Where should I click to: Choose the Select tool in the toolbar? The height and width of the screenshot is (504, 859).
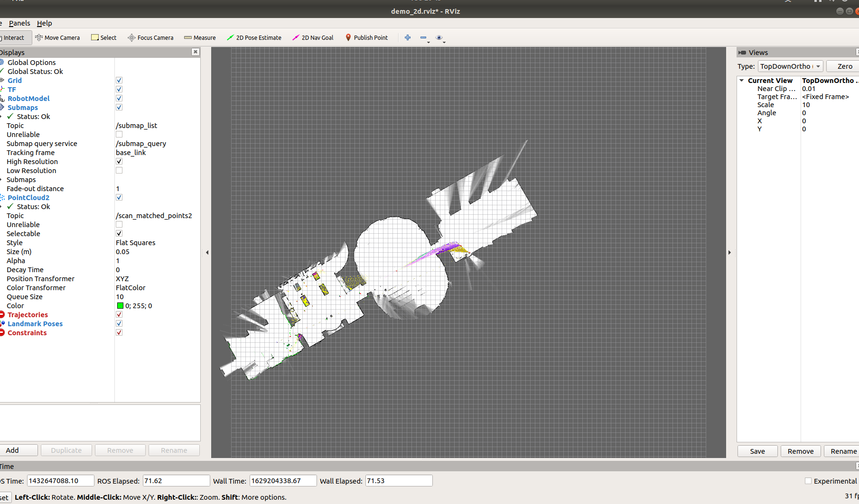103,37
